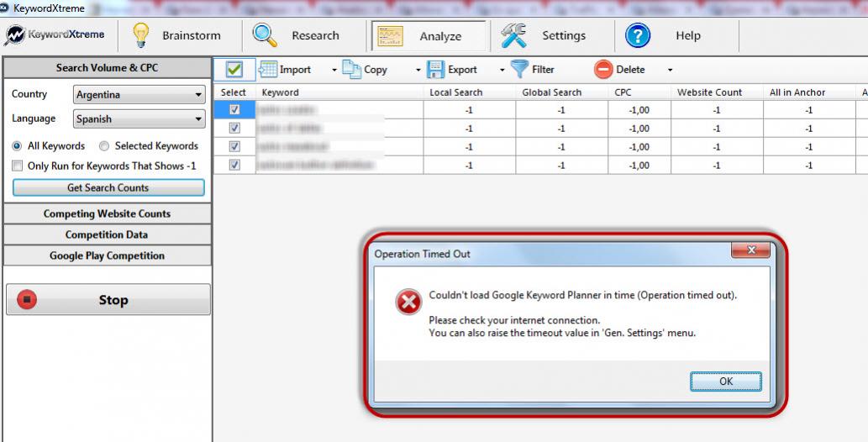The width and height of the screenshot is (868, 442).
Task: Open Settings via the tools icon
Action: [513, 36]
